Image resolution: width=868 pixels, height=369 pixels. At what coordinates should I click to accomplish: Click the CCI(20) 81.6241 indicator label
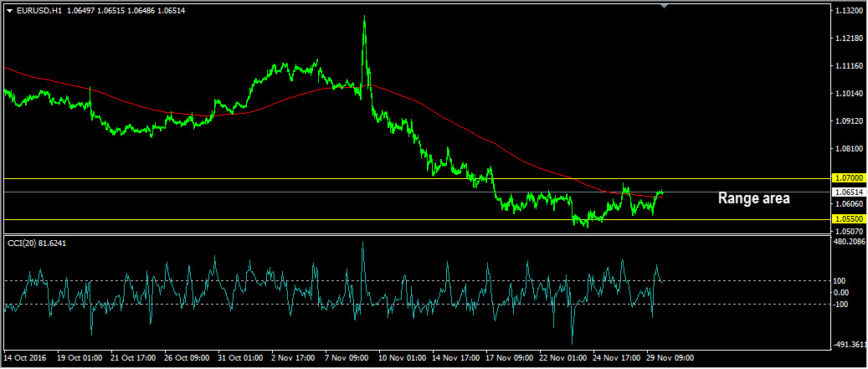pyautogui.click(x=37, y=243)
